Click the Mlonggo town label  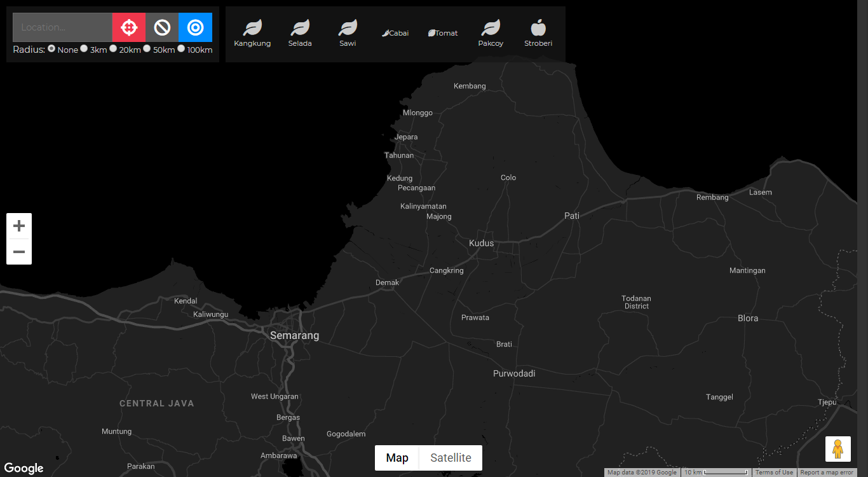(x=417, y=113)
